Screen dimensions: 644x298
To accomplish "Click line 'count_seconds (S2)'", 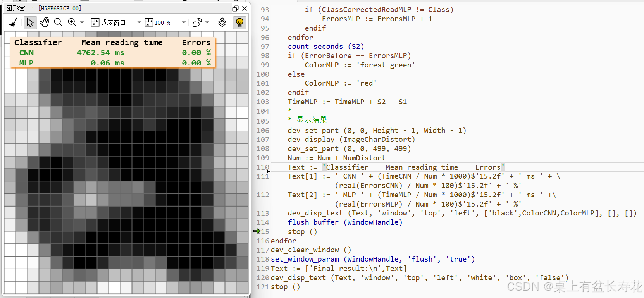I will tap(326, 47).
